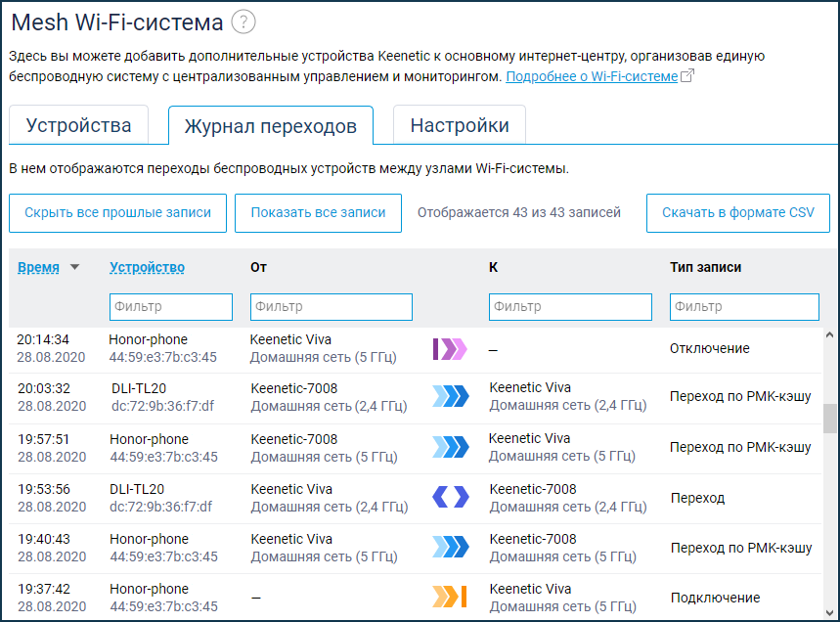The image size is (840, 622).
Task: Click the blue PMK transition arrows at 20:03:32
Action: [x=451, y=396]
